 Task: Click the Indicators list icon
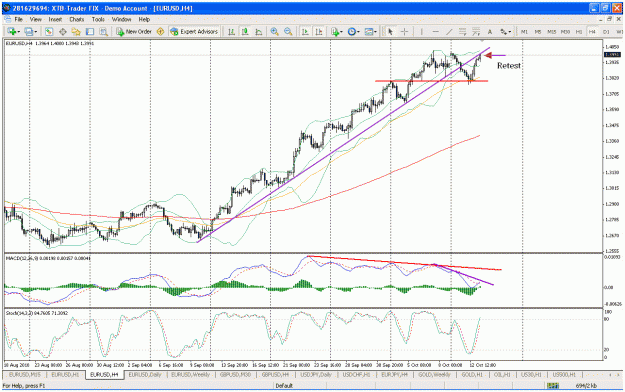pos(335,32)
